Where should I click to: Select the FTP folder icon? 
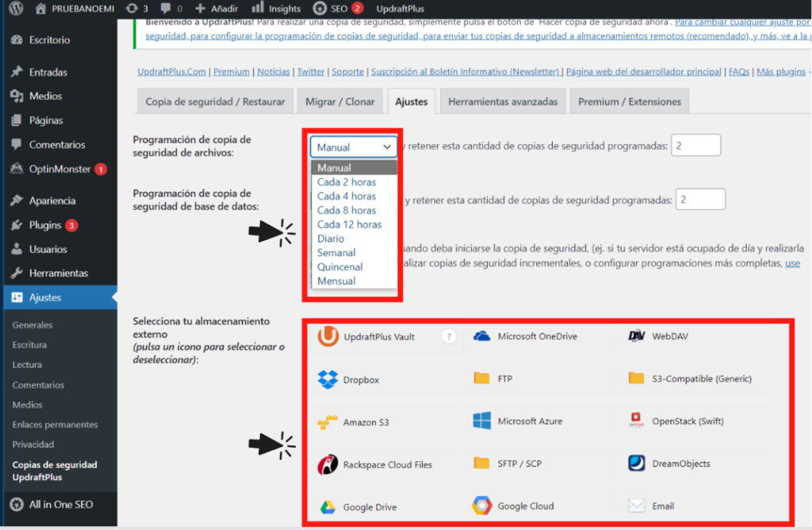[x=481, y=379]
